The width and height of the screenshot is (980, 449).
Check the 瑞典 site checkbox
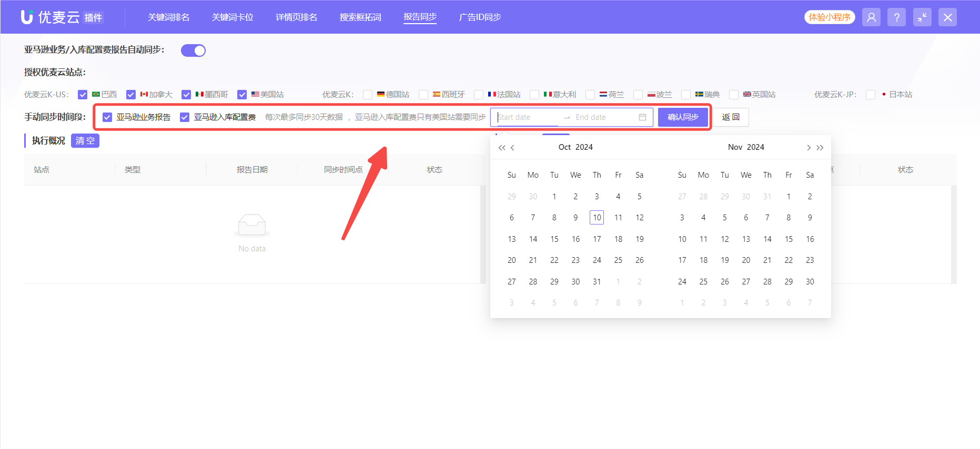[x=686, y=95]
